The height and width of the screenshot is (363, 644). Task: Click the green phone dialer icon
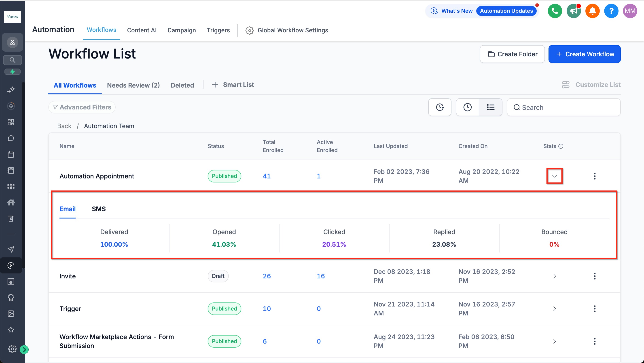point(555,11)
